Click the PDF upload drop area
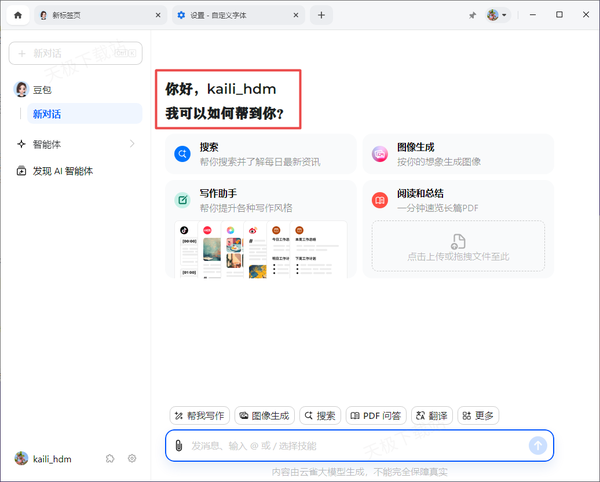Viewport: 600px width, 482px height. pyautogui.click(x=458, y=247)
